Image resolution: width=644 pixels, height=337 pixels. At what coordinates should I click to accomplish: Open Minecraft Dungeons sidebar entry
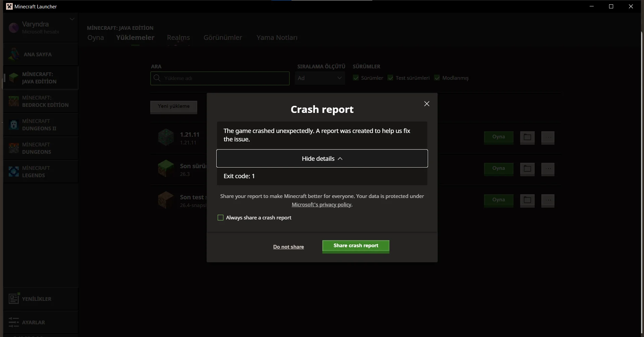click(x=41, y=148)
